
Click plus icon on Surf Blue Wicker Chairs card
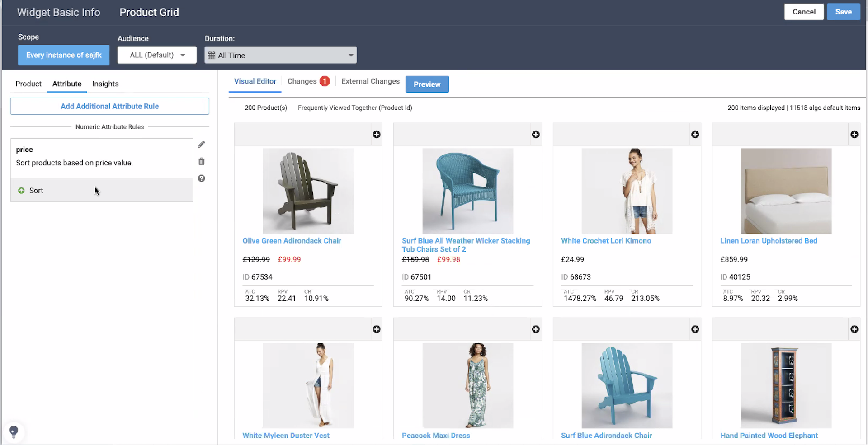click(536, 135)
